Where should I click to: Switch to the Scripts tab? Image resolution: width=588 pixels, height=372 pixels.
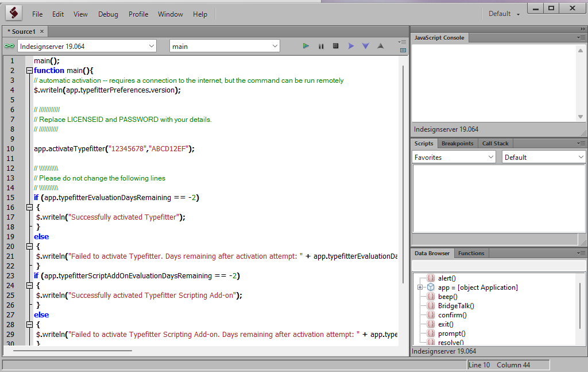click(x=424, y=143)
